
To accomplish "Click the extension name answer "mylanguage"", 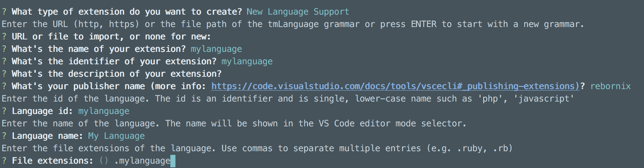I will (x=216, y=49).
